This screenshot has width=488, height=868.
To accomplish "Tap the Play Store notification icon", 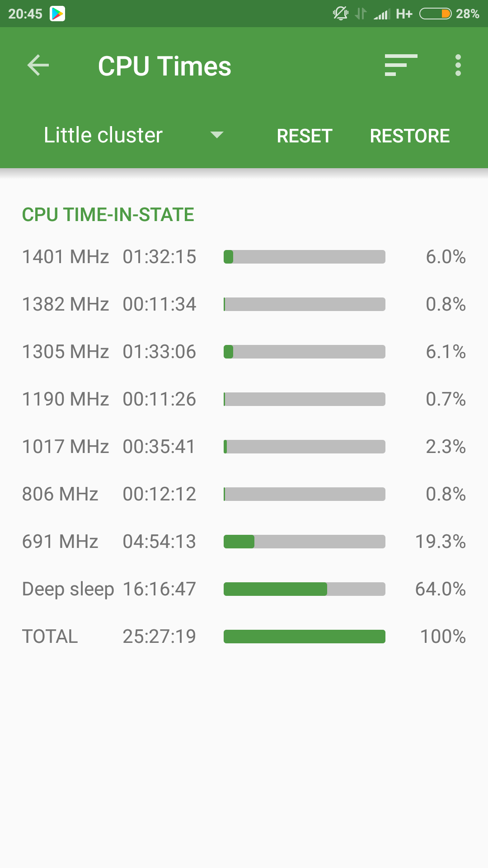I will click(x=57, y=14).
